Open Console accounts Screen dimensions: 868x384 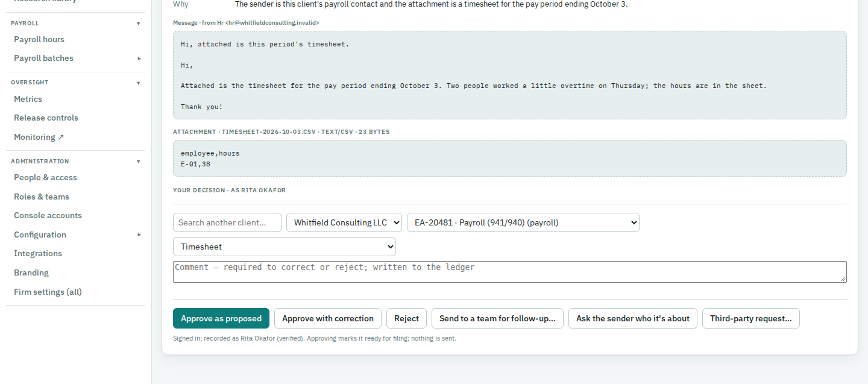(x=48, y=216)
